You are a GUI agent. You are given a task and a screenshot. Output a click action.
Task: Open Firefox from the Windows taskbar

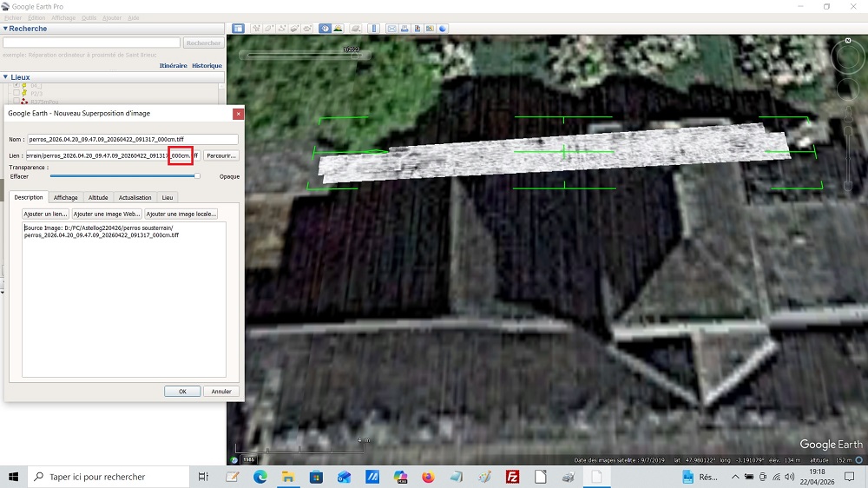coord(428,477)
